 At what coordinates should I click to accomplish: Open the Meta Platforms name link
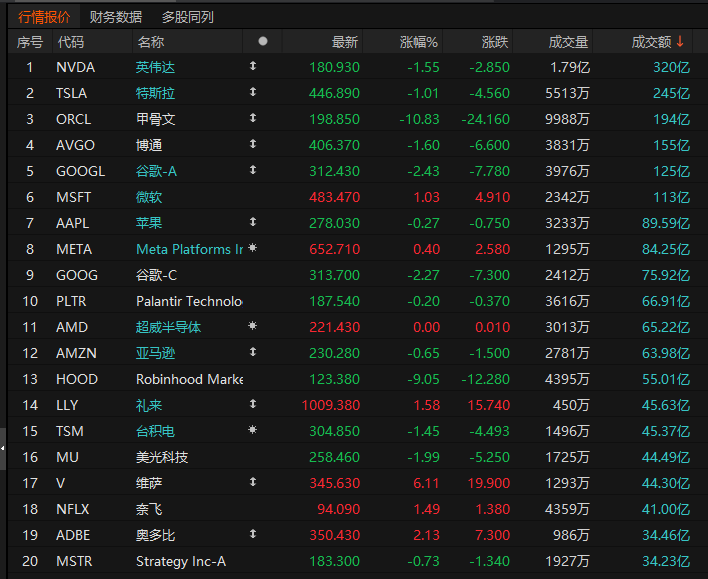click(x=190, y=249)
